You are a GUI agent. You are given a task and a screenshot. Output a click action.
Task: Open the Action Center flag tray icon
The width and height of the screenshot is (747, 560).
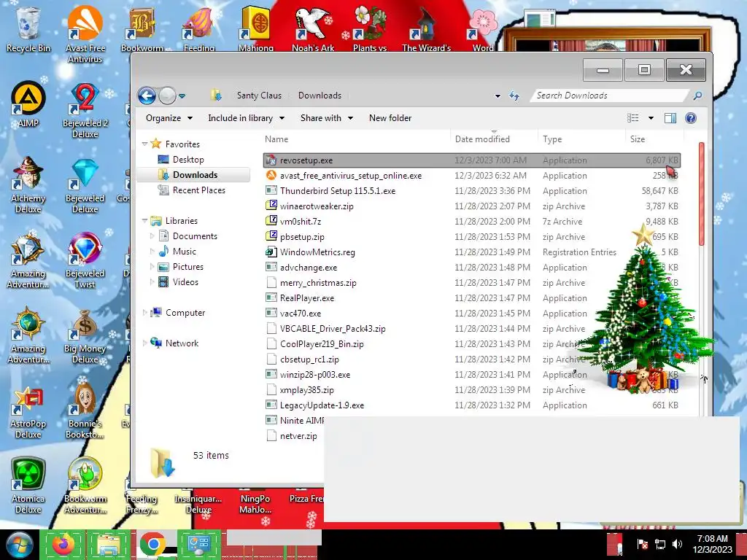642,544
